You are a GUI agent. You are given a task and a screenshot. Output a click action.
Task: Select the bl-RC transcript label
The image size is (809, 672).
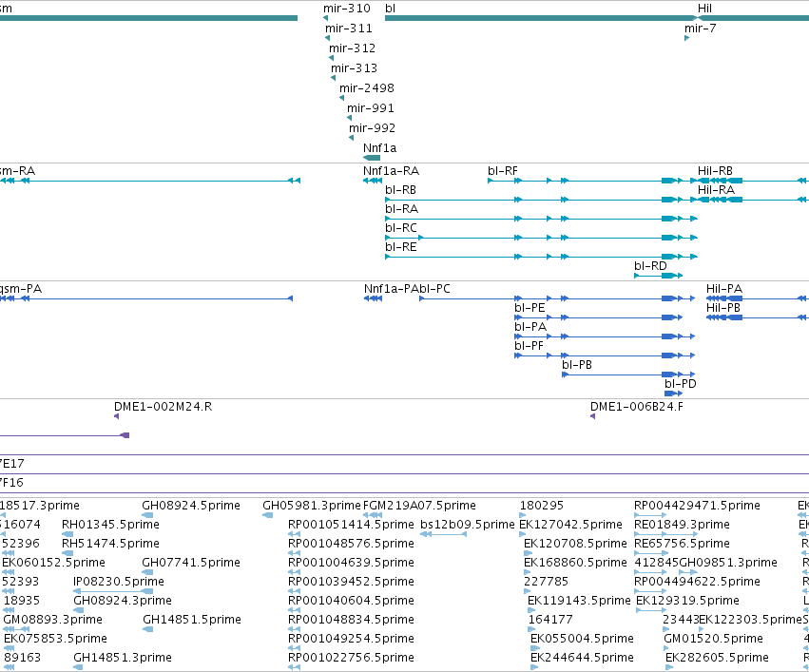pyautogui.click(x=401, y=228)
